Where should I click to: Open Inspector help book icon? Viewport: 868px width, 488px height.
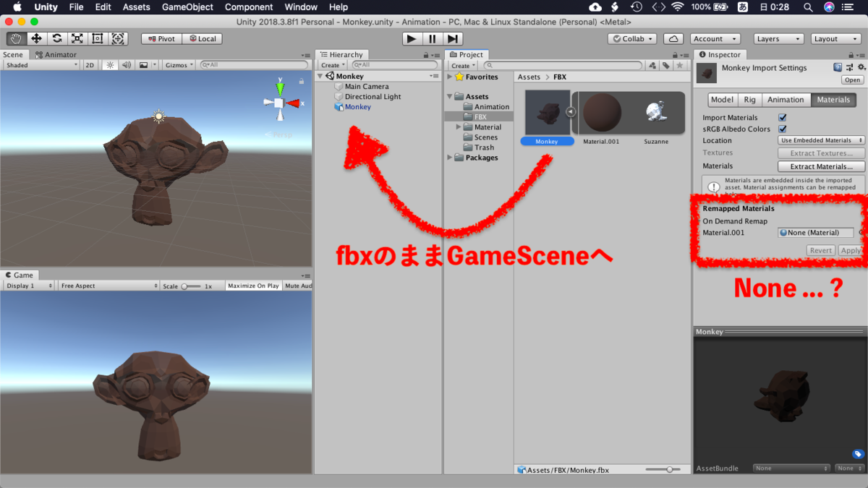click(838, 67)
